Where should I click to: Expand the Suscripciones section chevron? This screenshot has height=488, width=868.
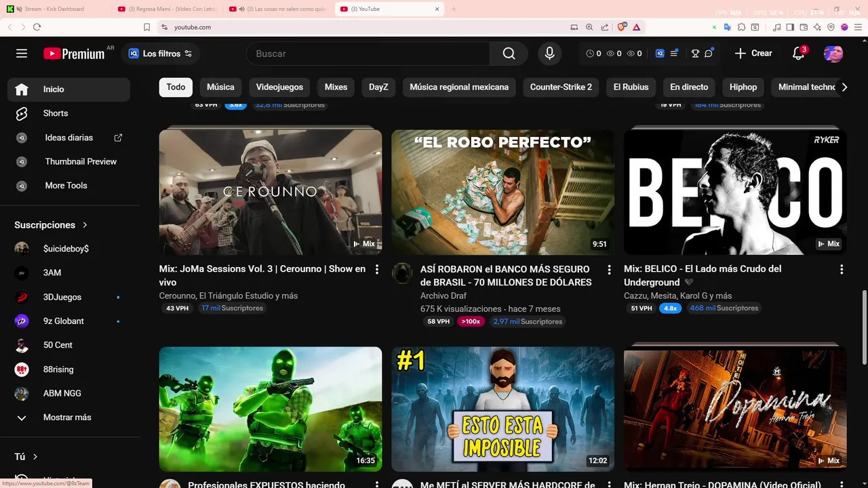[85, 225]
